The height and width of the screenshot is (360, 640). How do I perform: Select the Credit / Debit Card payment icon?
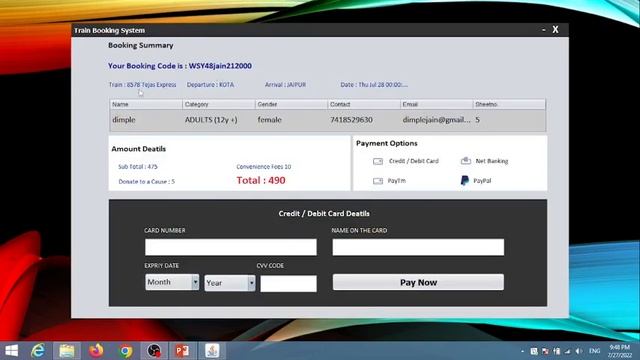tap(378, 161)
